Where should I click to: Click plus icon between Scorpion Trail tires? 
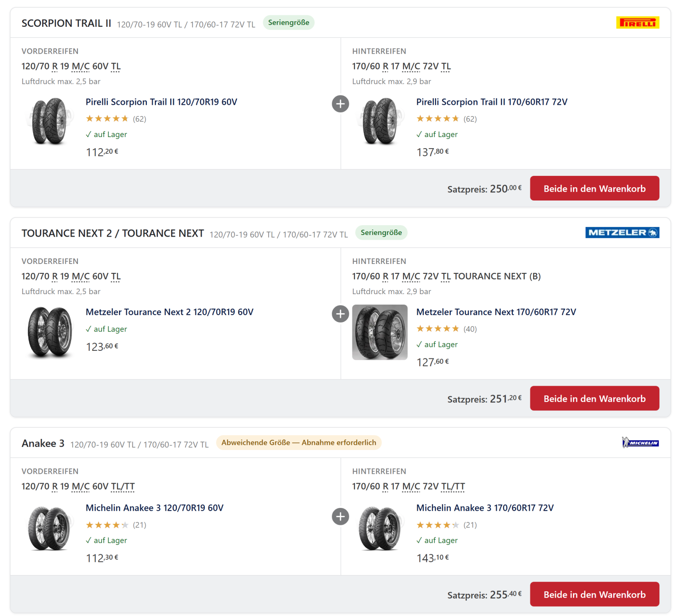coord(340,104)
